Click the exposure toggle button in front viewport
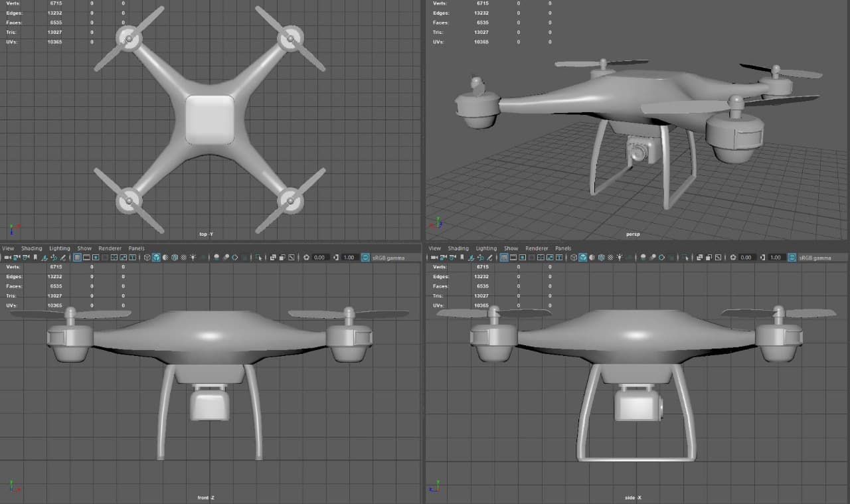The image size is (850, 504). point(305,258)
